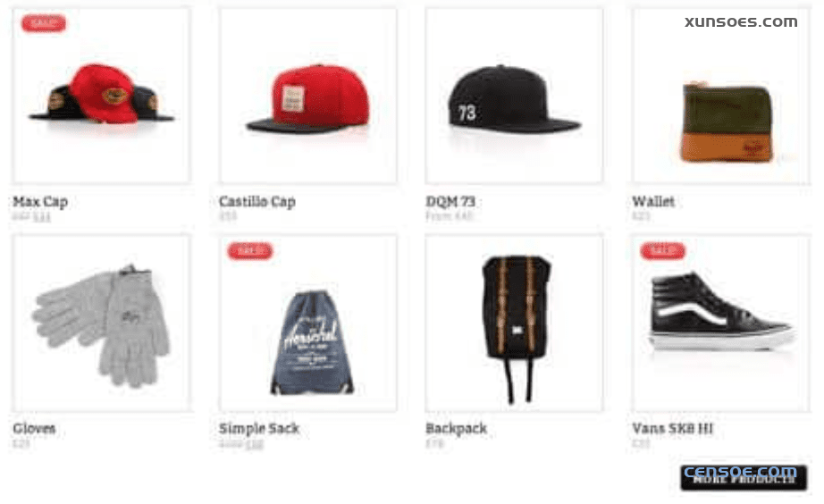Follow the Castillo Cap title link

pyautogui.click(x=257, y=201)
